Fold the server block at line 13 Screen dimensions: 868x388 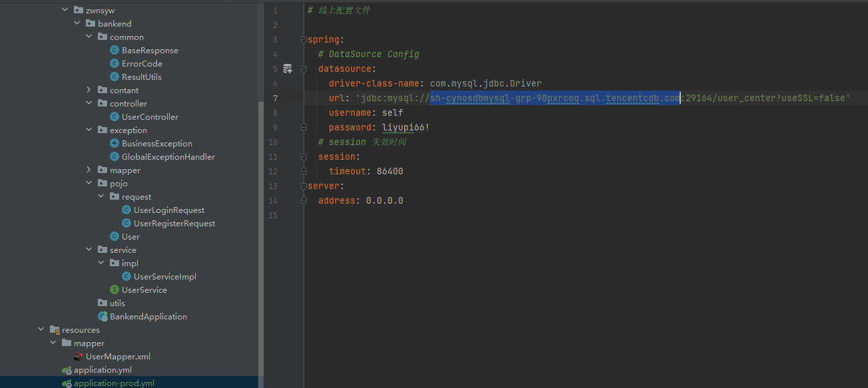[304, 186]
